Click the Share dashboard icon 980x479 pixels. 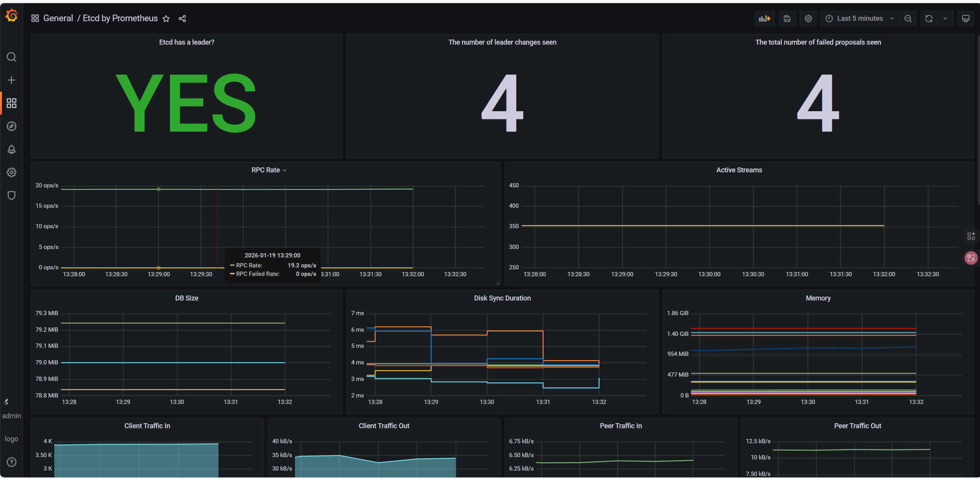click(182, 18)
